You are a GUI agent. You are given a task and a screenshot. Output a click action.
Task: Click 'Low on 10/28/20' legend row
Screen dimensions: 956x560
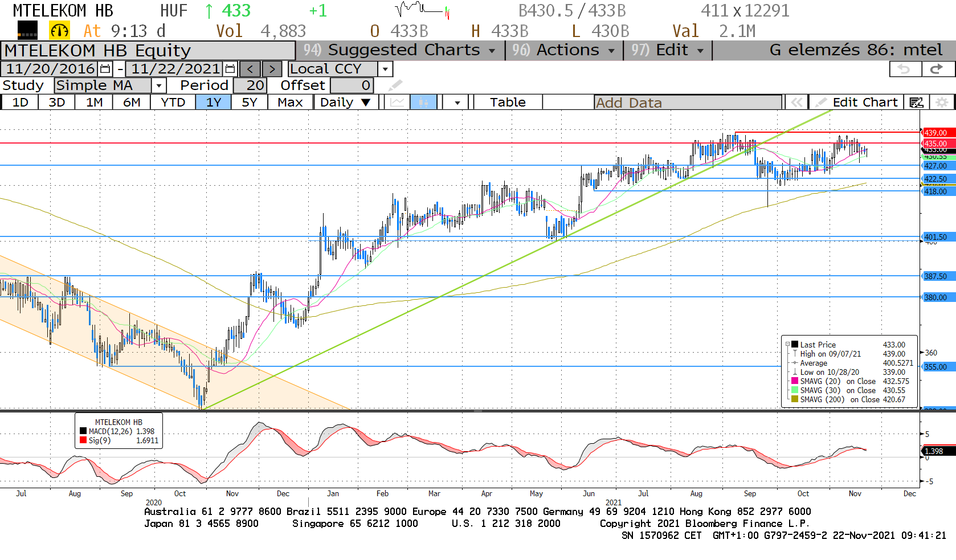(853, 372)
